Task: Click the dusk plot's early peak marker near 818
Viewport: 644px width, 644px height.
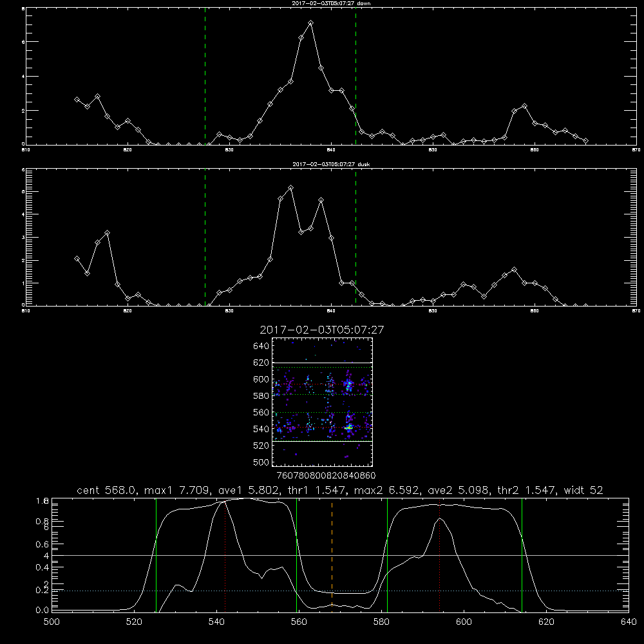Action: pos(107,233)
